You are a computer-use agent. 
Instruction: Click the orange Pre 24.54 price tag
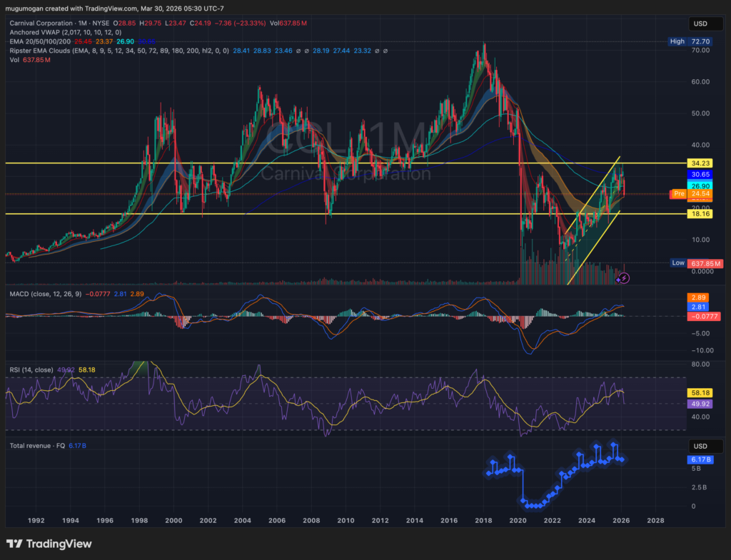click(x=693, y=194)
